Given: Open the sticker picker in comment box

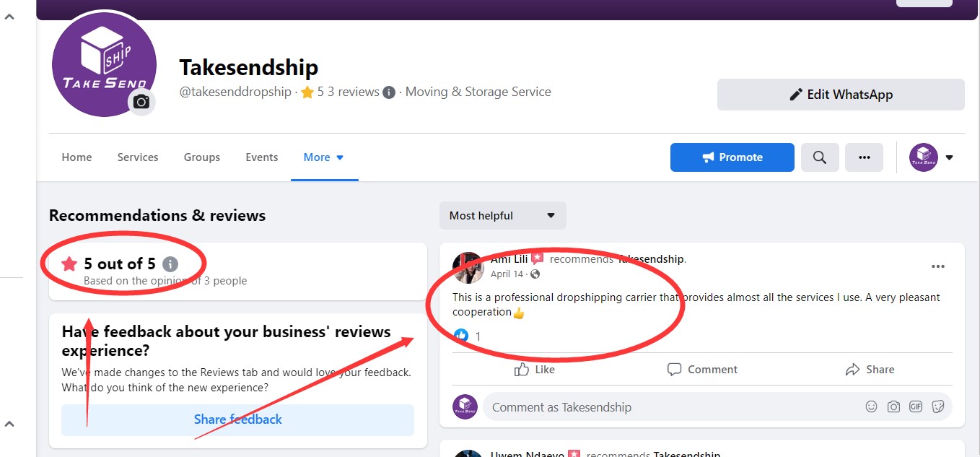Looking at the screenshot, I should click(x=938, y=406).
